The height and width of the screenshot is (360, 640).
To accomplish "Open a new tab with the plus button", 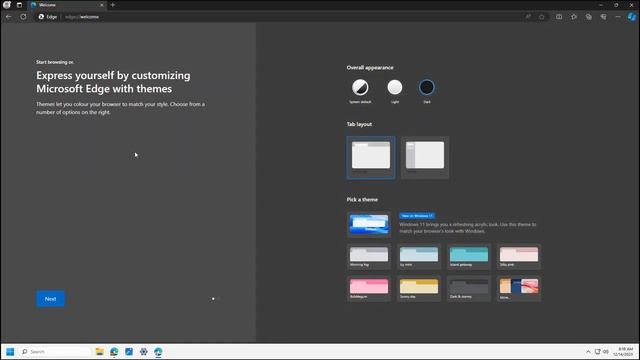I will [x=113, y=5].
